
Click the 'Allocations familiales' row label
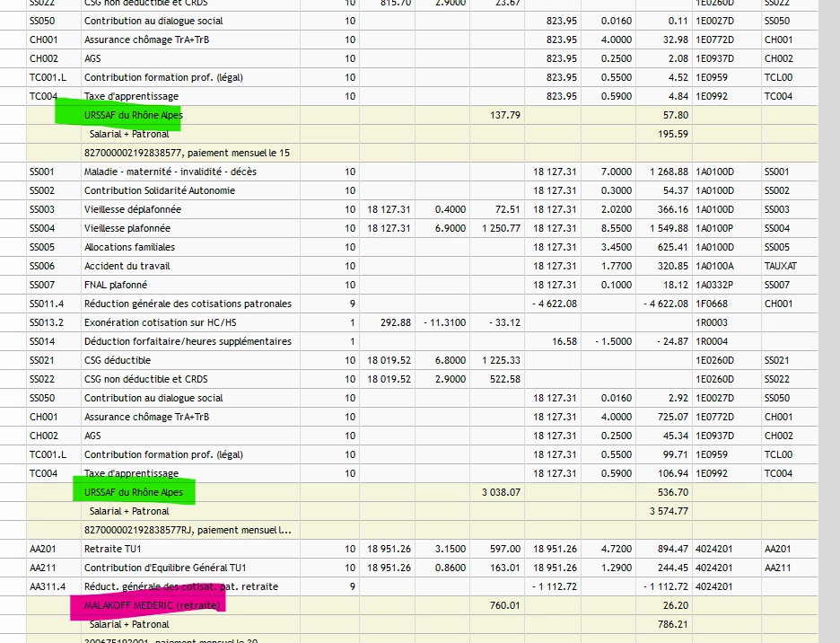[x=129, y=247]
